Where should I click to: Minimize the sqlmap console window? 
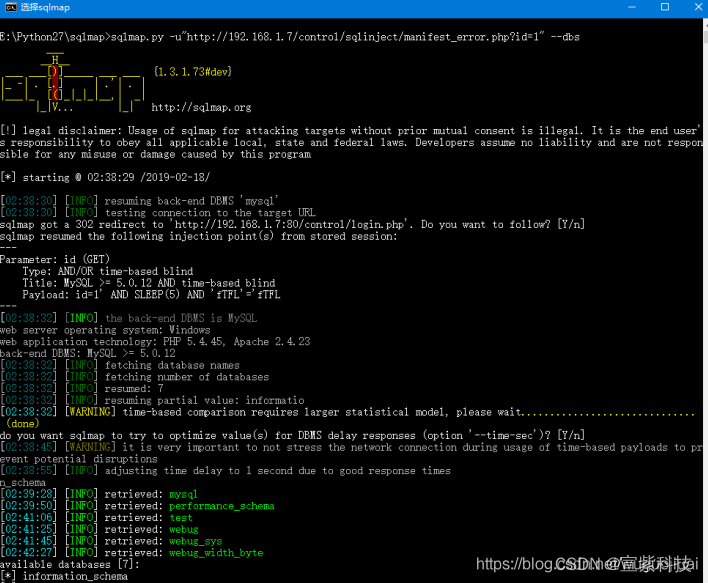(632, 7)
